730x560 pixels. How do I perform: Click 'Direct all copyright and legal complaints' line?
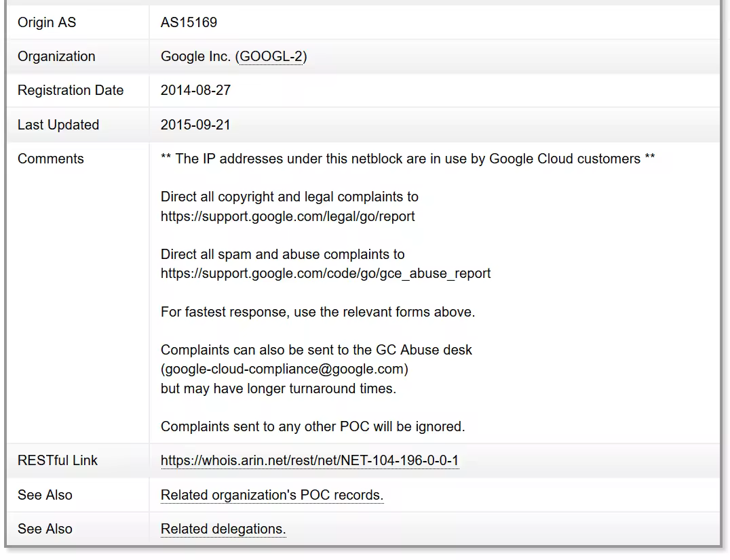click(x=290, y=197)
